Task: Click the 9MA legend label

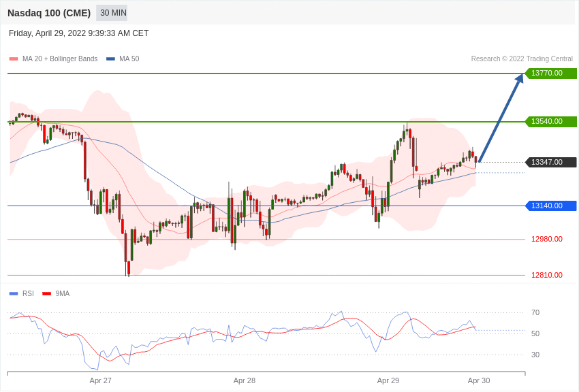Action: pos(63,293)
